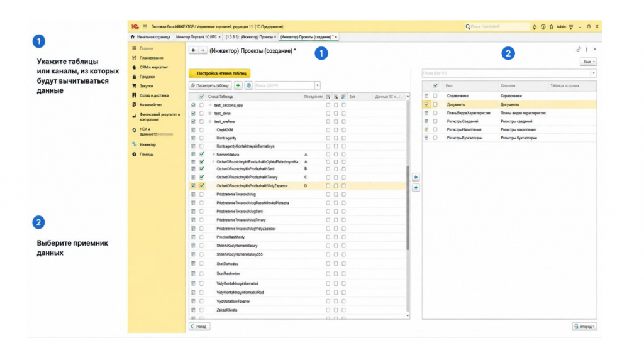The image size is (644, 353).
Task: Click the Home icon of Начальная страница
Action: click(x=132, y=37)
